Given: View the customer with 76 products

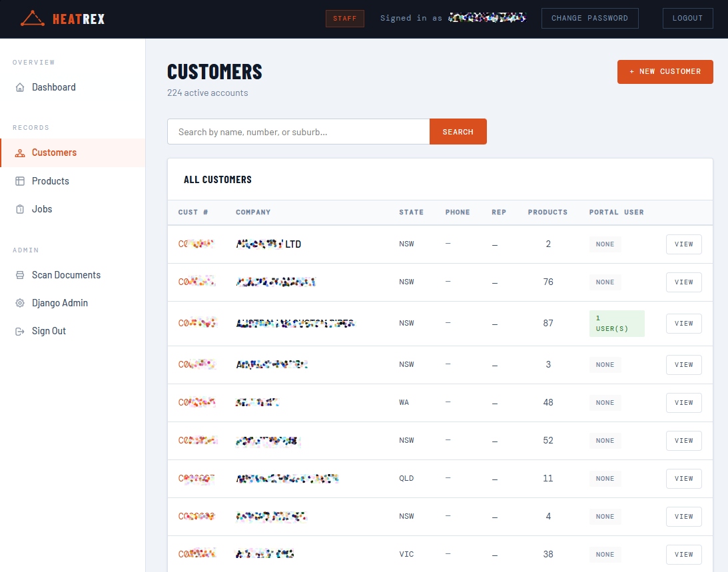Looking at the screenshot, I should click(x=683, y=282).
